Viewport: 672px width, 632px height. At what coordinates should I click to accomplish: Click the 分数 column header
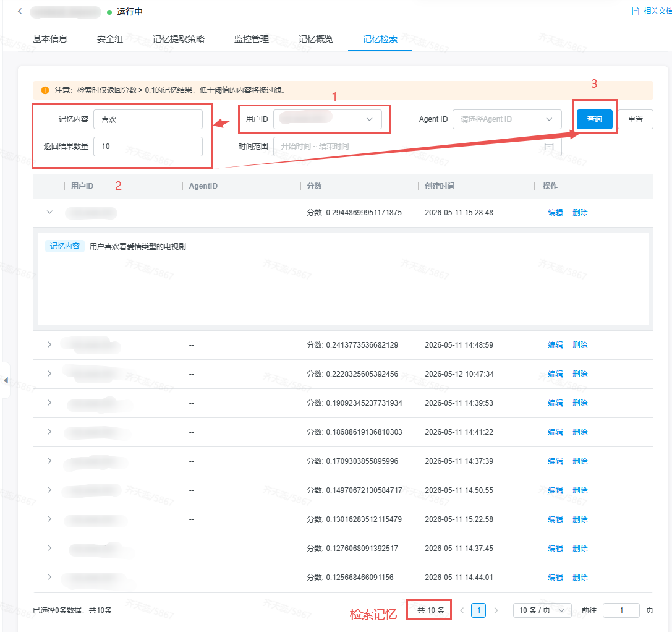pos(314,186)
